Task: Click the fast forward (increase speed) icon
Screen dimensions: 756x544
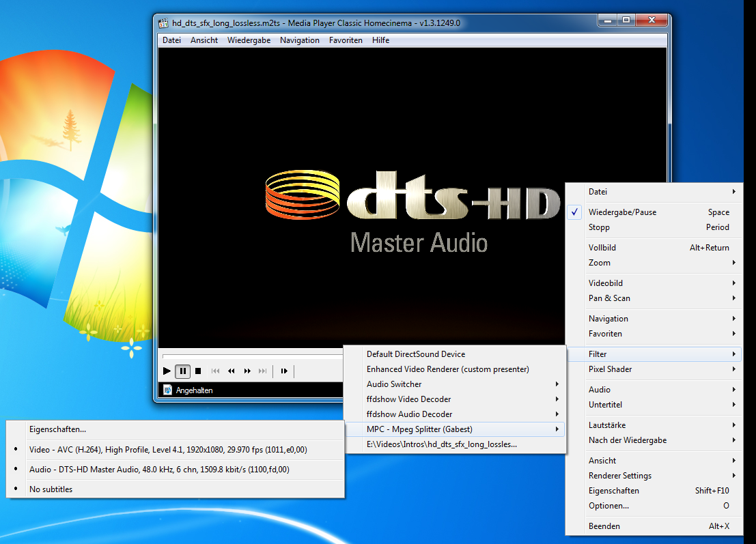Action: pyautogui.click(x=247, y=371)
